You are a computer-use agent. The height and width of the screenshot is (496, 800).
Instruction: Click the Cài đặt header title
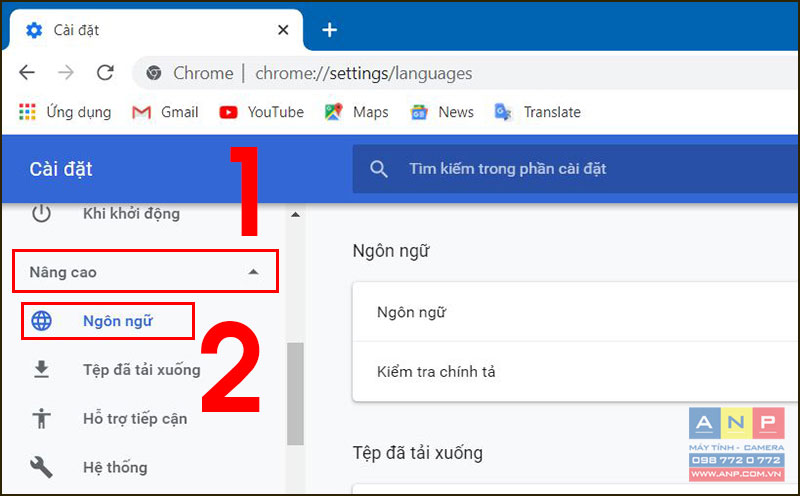click(x=61, y=169)
